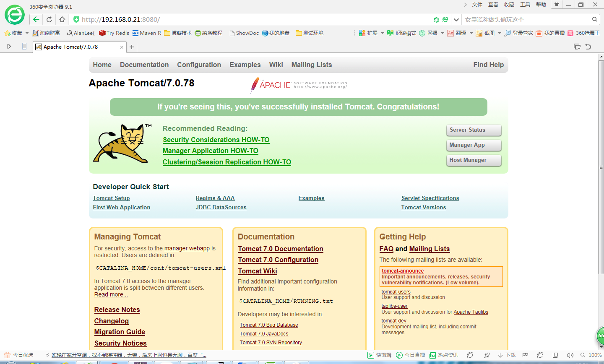Start the 截图 screenshot tool
This screenshot has height=364, width=604.
click(485, 33)
